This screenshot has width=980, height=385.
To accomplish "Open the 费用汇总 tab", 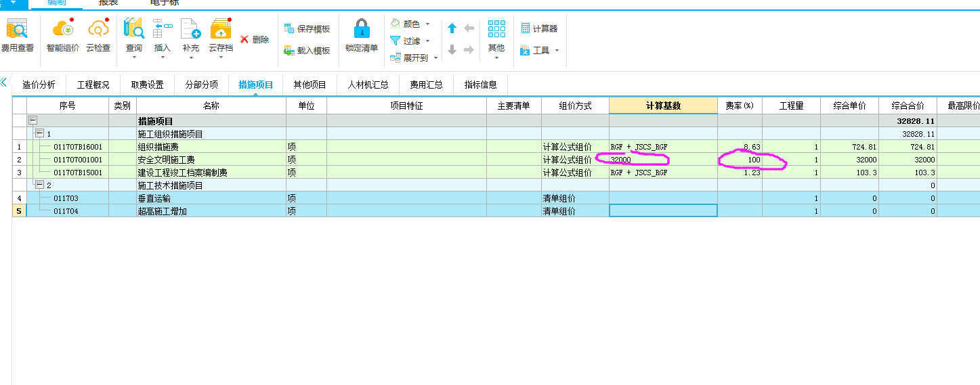I will [426, 85].
